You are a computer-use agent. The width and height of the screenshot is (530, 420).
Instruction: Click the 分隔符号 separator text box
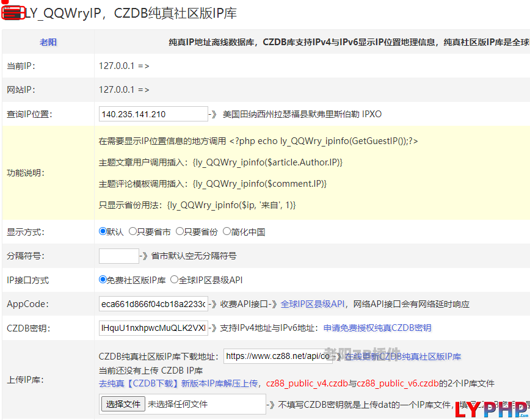point(119,256)
